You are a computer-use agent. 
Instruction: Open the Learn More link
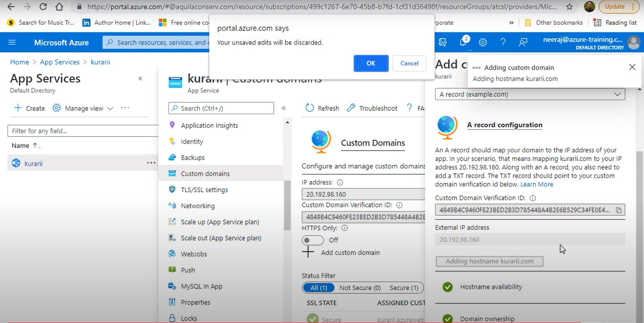(537, 184)
